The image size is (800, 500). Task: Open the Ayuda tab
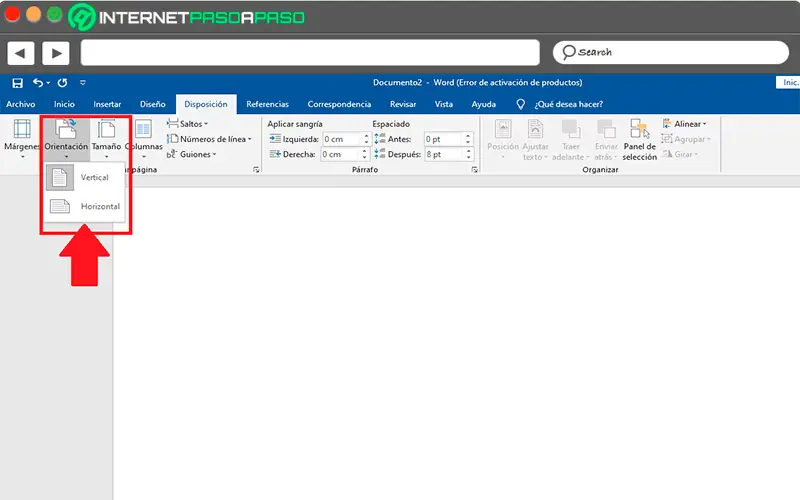(x=484, y=104)
